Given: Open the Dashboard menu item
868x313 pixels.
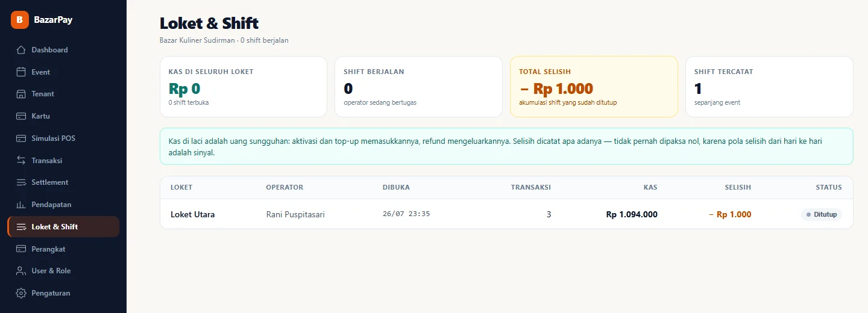Looking at the screenshot, I should [63, 50].
